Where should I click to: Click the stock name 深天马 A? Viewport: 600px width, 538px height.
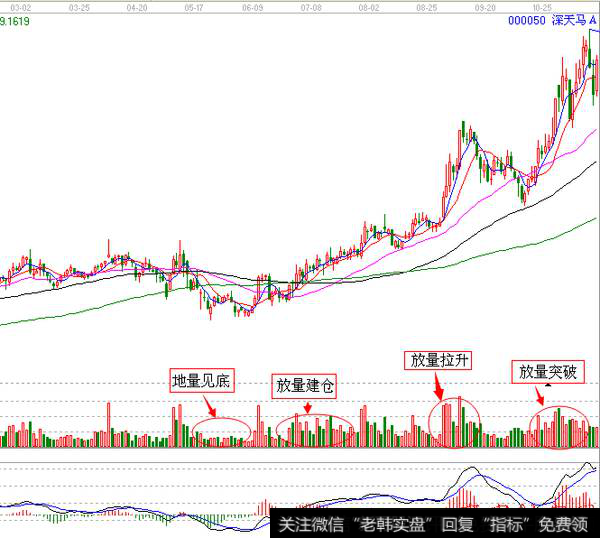574,20
